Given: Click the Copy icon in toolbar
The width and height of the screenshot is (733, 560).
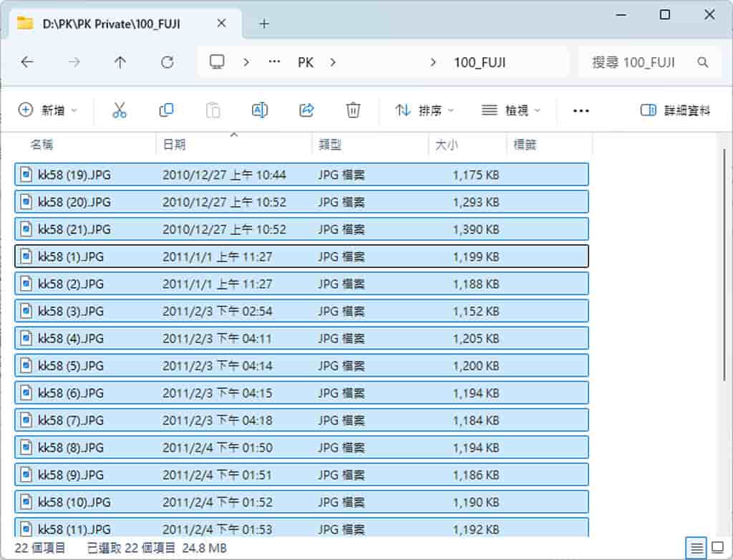Looking at the screenshot, I should [166, 110].
